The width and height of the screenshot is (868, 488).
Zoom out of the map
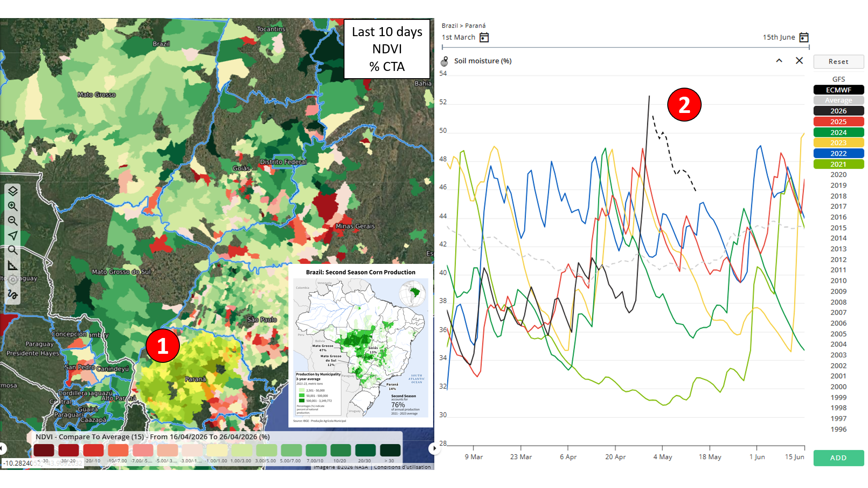(x=13, y=221)
